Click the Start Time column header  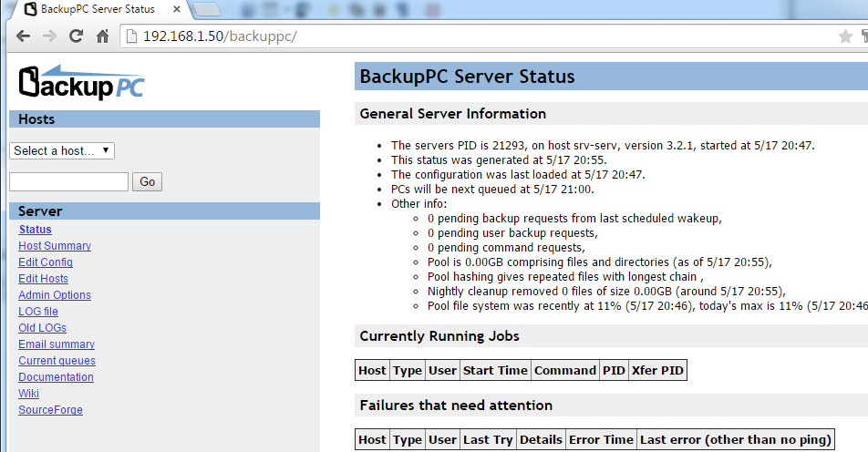tap(495, 370)
